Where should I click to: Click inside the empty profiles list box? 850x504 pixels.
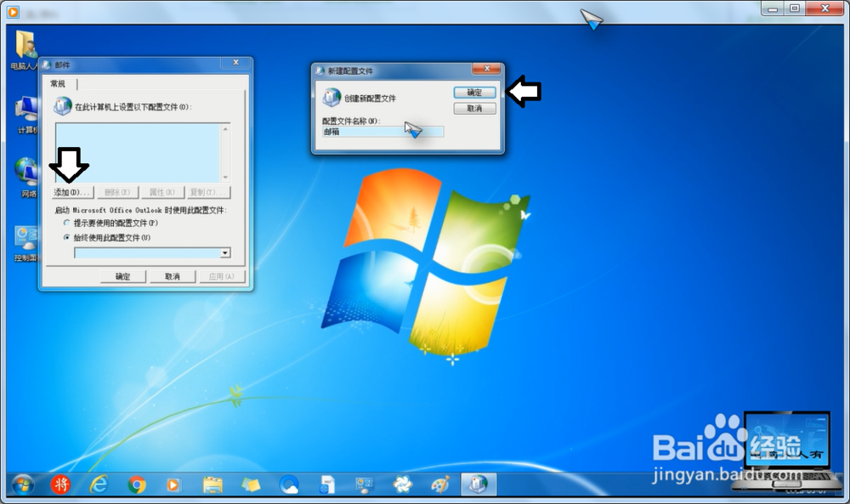(139, 152)
